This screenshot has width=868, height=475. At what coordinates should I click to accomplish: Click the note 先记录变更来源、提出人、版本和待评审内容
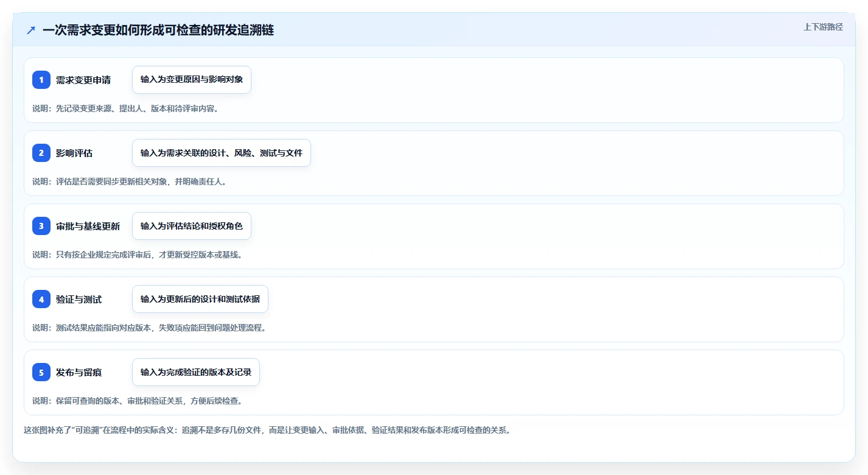(125, 108)
